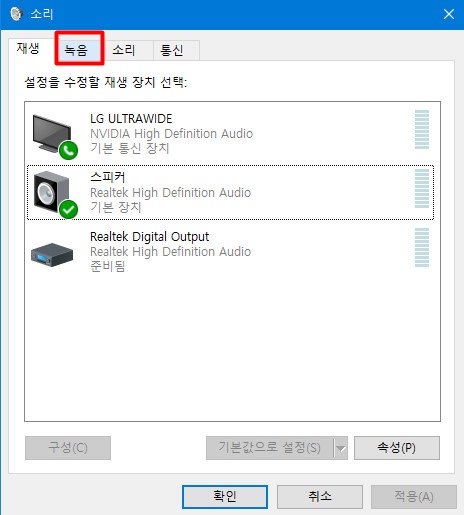The height and width of the screenshot is (515, 464).
Task: Close the 소리 dialog window
Action: coord(449,14)
